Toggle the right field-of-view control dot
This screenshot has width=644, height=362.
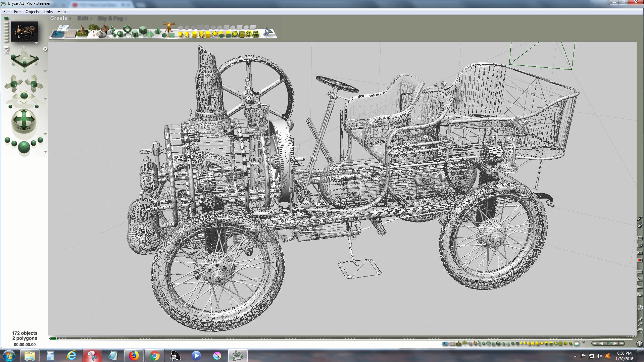coord(37,106)
